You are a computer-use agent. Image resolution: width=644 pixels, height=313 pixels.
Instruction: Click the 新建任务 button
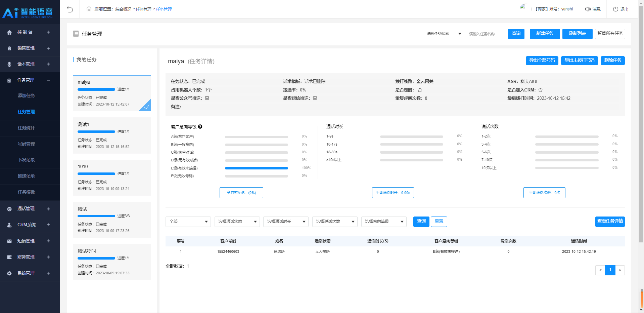(545, 34)
